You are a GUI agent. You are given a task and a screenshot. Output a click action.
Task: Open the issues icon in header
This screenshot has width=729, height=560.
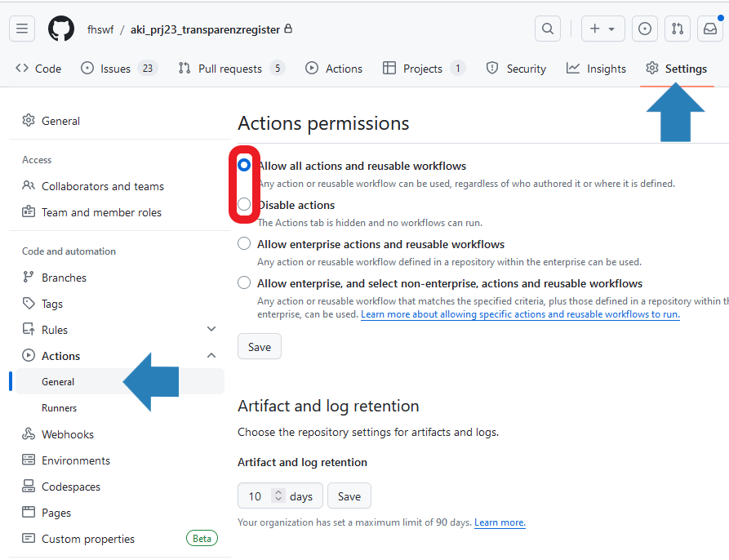tap(645, 29)
